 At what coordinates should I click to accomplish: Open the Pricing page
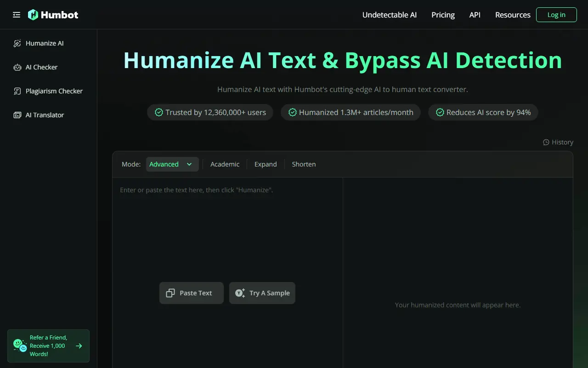click(x=442, y=15)
